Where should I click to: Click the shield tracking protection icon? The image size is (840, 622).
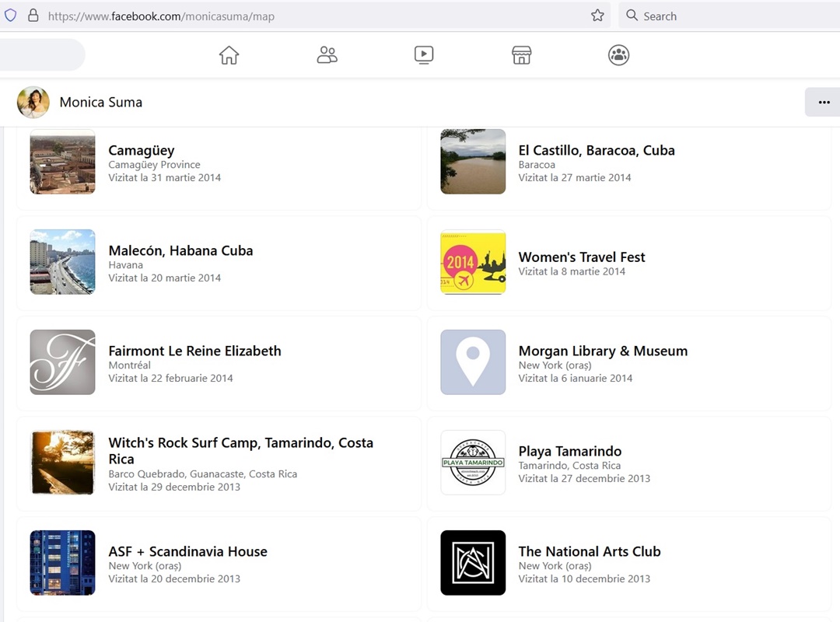point(10,16)
